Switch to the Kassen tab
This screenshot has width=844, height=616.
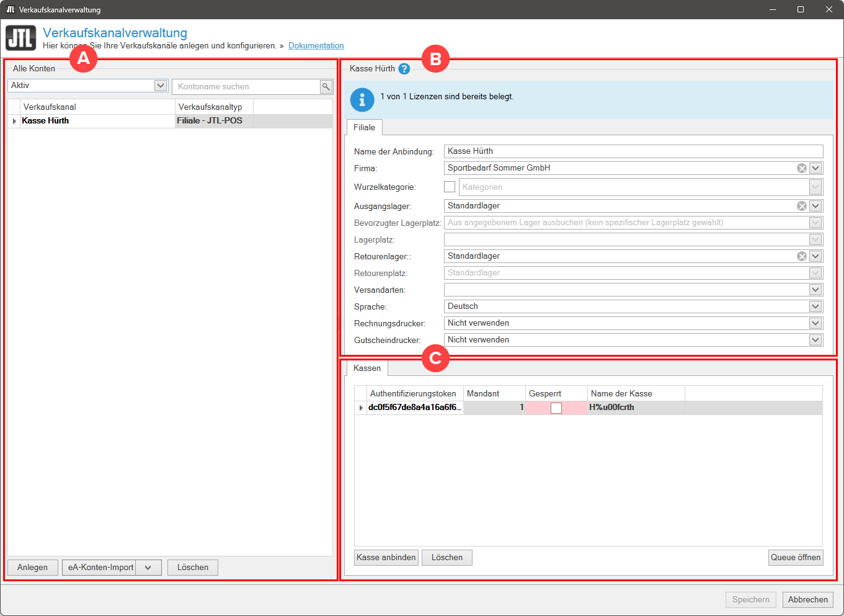367,368
